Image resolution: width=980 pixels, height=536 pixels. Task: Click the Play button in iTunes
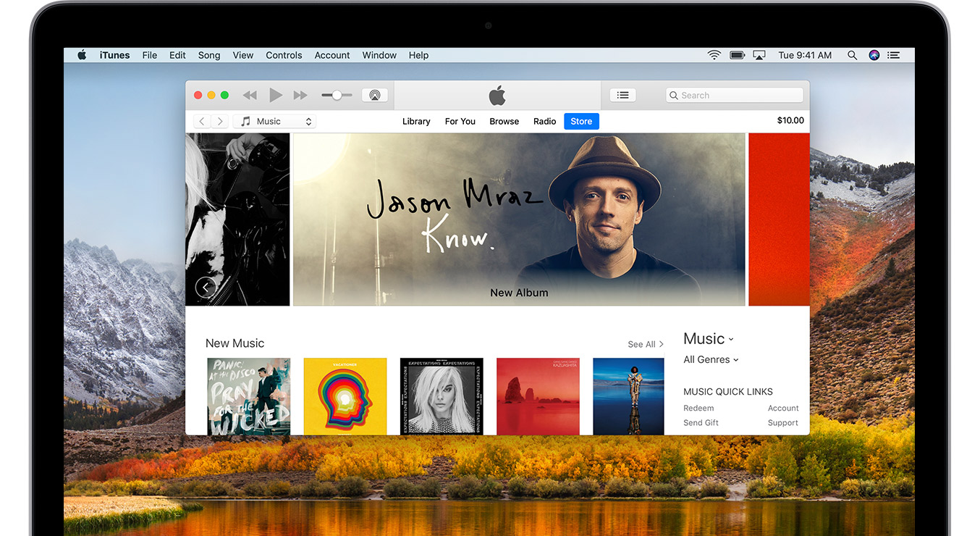coord(275,95)
